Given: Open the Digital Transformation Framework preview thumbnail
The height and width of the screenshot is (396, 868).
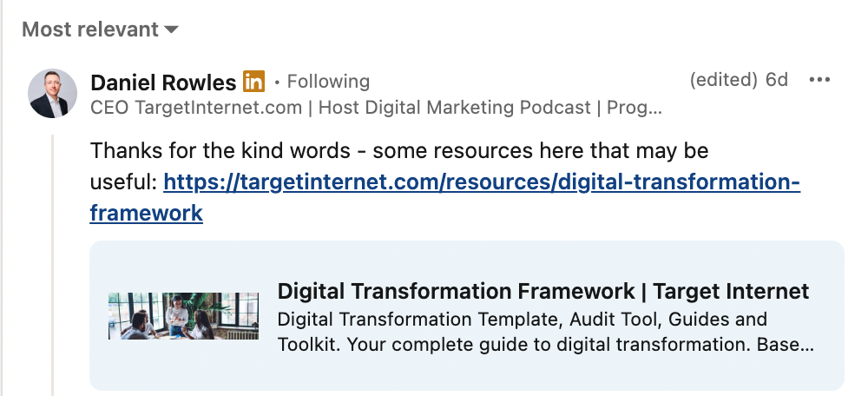Looking at the screenshot, I should point(183,315).
